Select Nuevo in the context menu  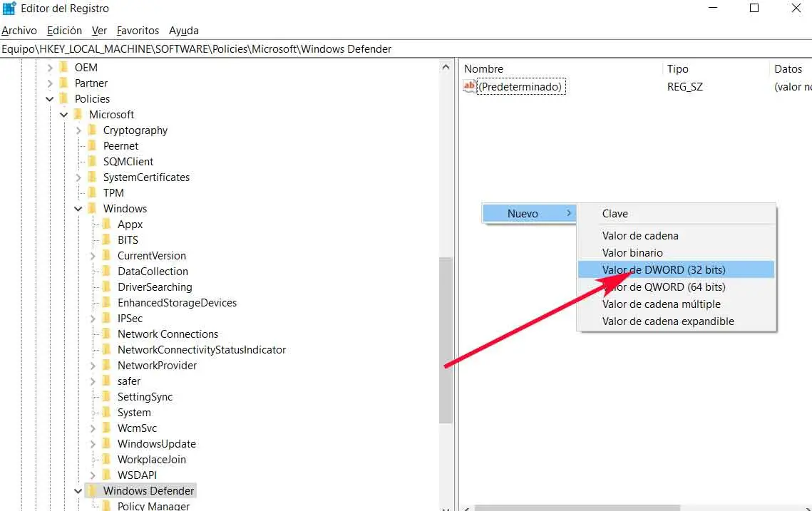click(529, 213)
